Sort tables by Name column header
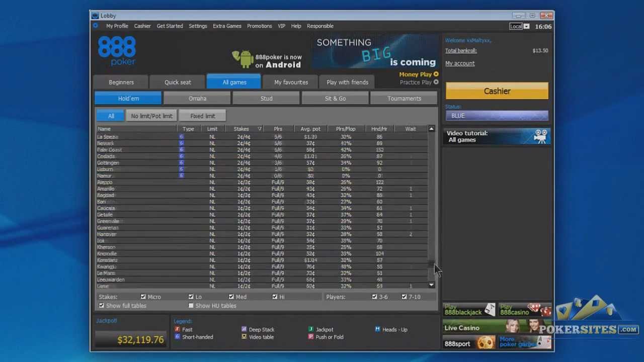644x362 pixels. point(136,129)
